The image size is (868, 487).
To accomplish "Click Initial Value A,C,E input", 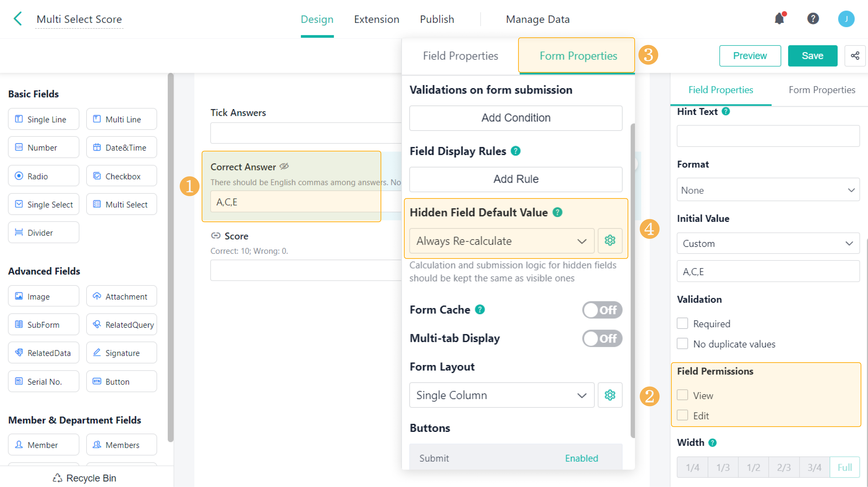I will tap(768, 271).
